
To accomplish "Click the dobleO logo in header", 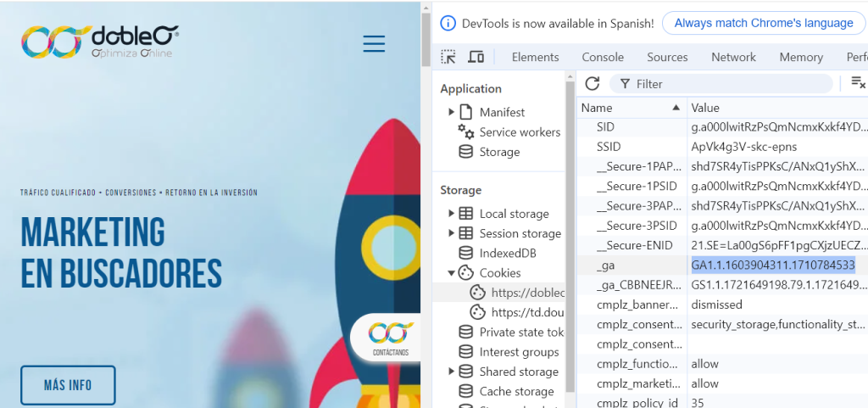I will tap(100, 42).
